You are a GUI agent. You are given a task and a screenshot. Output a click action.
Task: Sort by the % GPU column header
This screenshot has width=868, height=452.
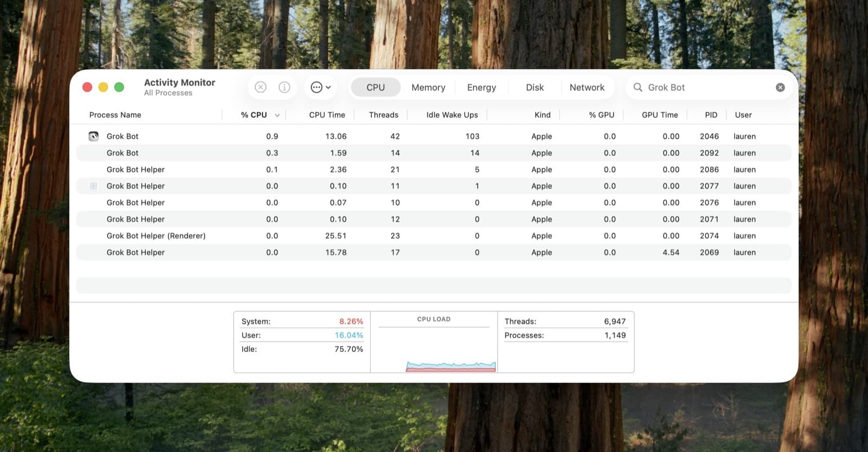tap(602, 115)
